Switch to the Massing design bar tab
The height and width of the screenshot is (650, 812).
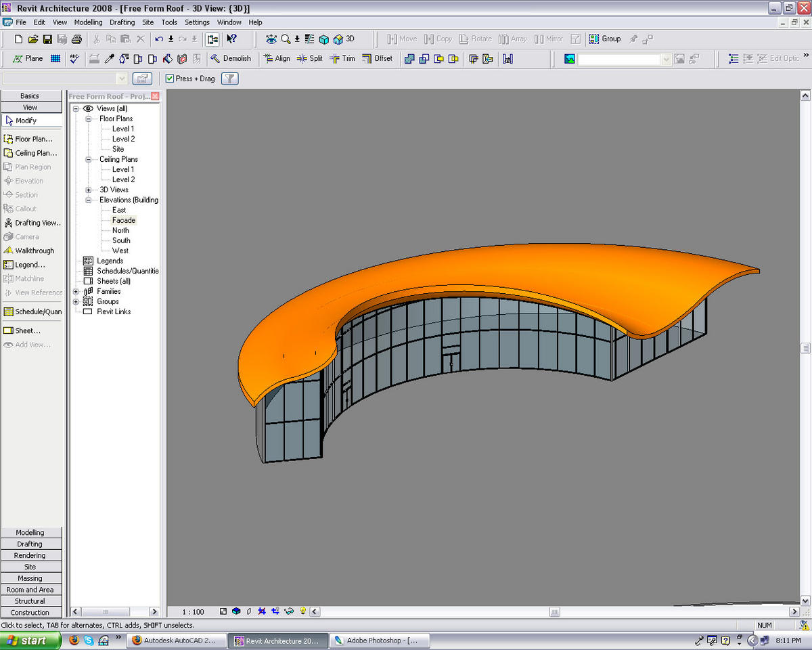pos(30,578)
